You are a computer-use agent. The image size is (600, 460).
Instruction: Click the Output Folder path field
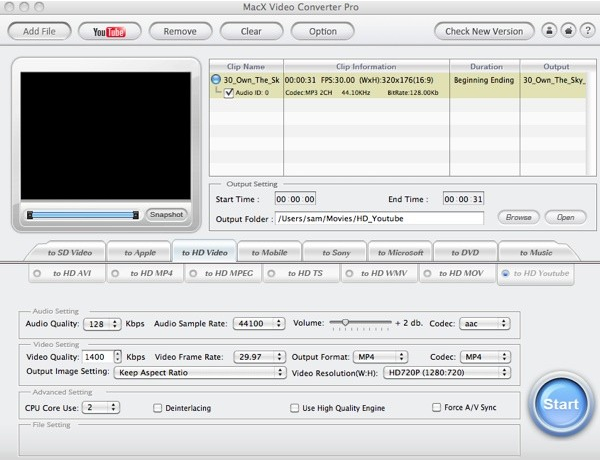[379, 219]
